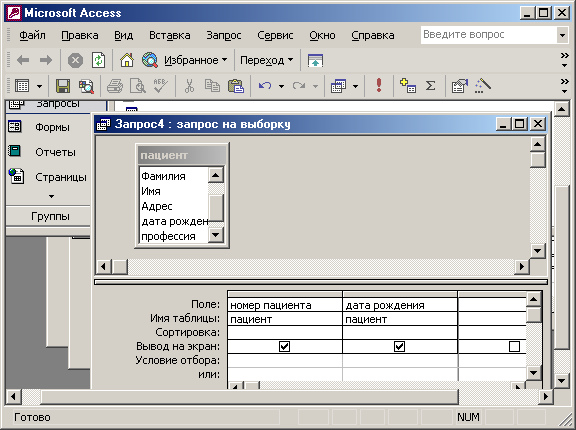Click the Copy icon

(x=212, y=86)
